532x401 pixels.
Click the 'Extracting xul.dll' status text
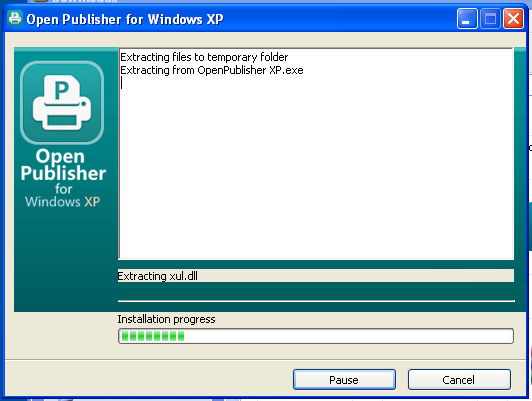pyautogui.click(x=157, y=276)
